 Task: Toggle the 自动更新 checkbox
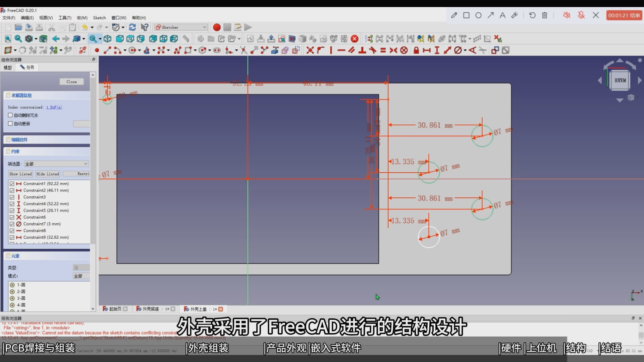(x=10, y=124)
